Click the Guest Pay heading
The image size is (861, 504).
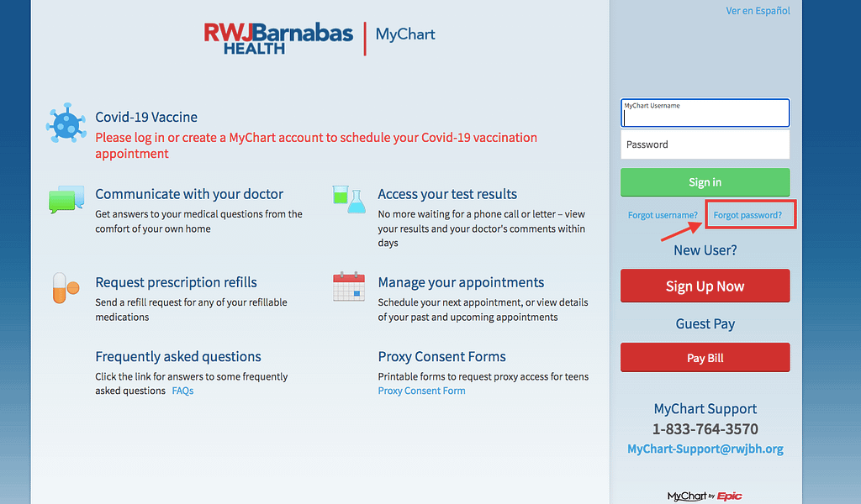click(x=705, y=323)
